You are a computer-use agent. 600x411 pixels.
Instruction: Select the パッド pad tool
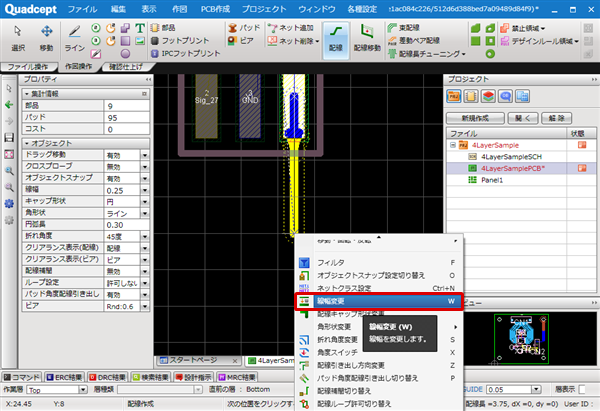click(x=244, y=28)
